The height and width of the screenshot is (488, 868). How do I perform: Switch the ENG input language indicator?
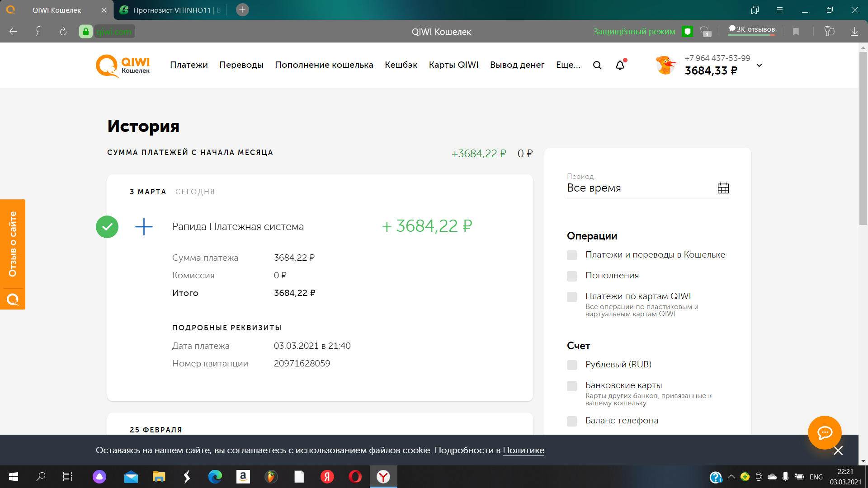click(x=816, y=477)
